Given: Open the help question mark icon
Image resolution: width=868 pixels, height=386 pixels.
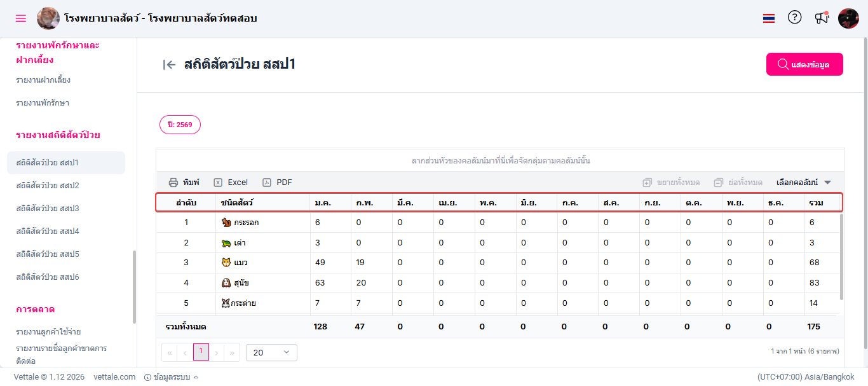Looking at the screenshot, I should click(794, 18).
